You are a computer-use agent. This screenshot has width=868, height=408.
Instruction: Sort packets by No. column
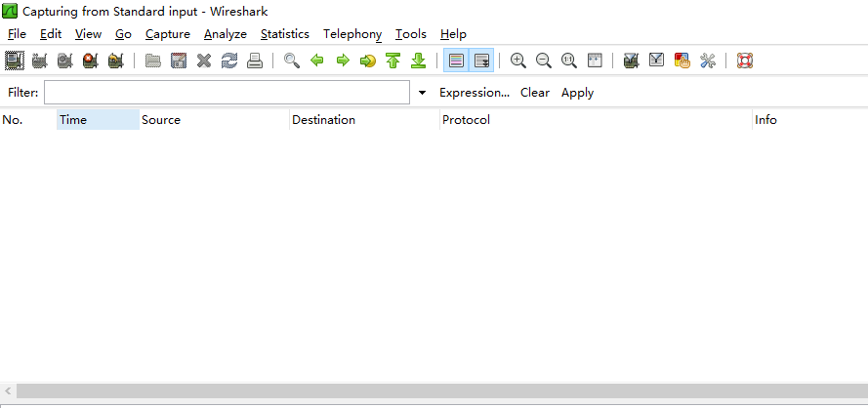pyautogui.click(x=28, y=120)
